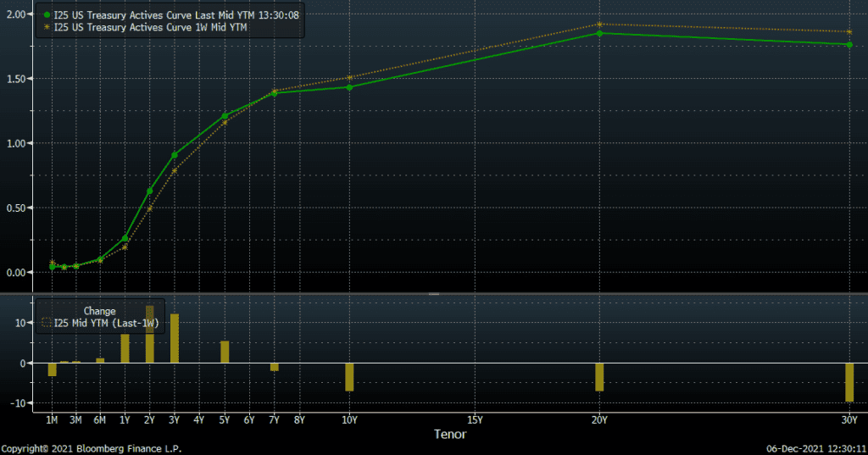Screen dimensions: 868x455
Task: Click the Copyright 2021 Bloomberg Finance L.P. text
Action: tap(92, 449)
